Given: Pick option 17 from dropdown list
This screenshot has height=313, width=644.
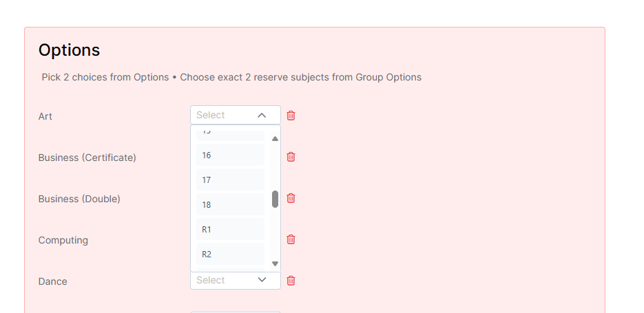Looking at the screenshot, I should pyautogui.click(x=231, y=180).
